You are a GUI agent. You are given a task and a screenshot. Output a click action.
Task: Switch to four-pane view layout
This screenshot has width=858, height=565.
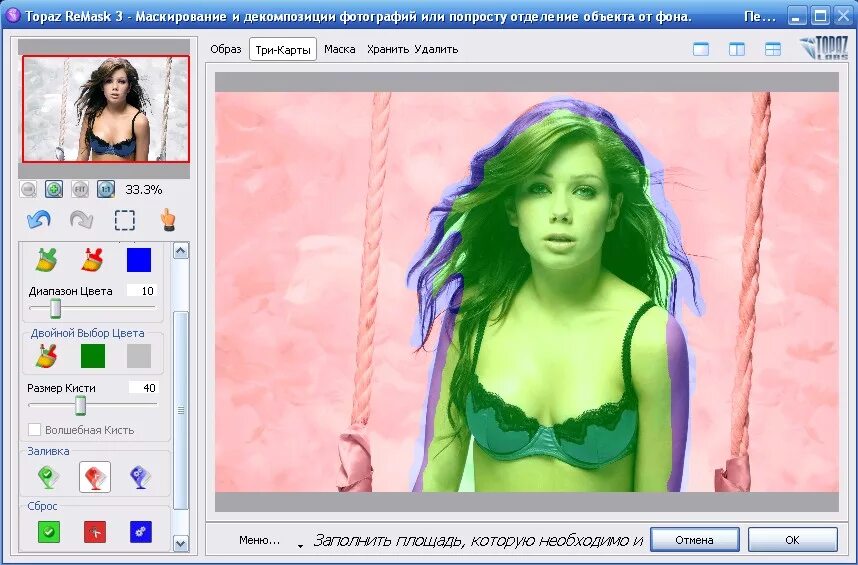pos(773,49)
